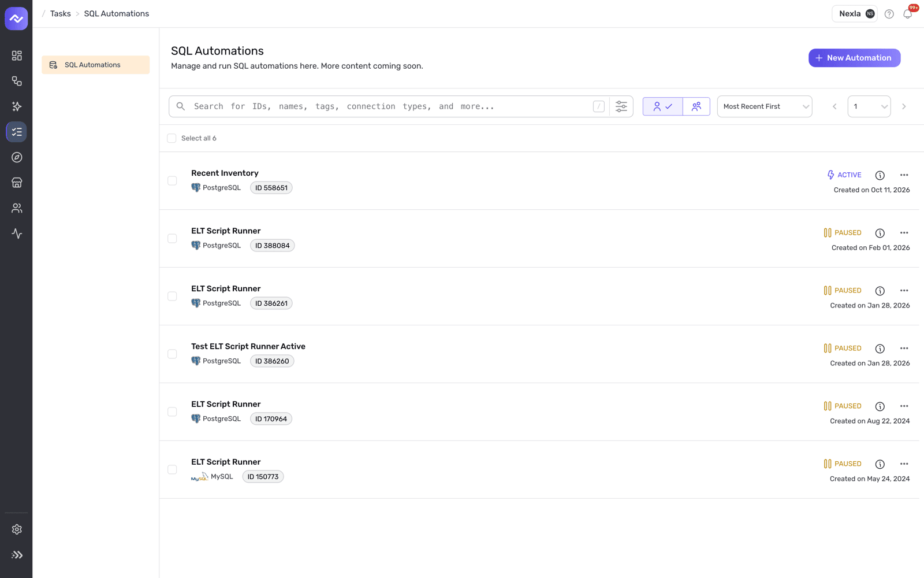Check the ELT Script Runner ID 386261 checkbox
This screenshot has width=924, height=578.
pyautogui.click(x=172, y=297)
